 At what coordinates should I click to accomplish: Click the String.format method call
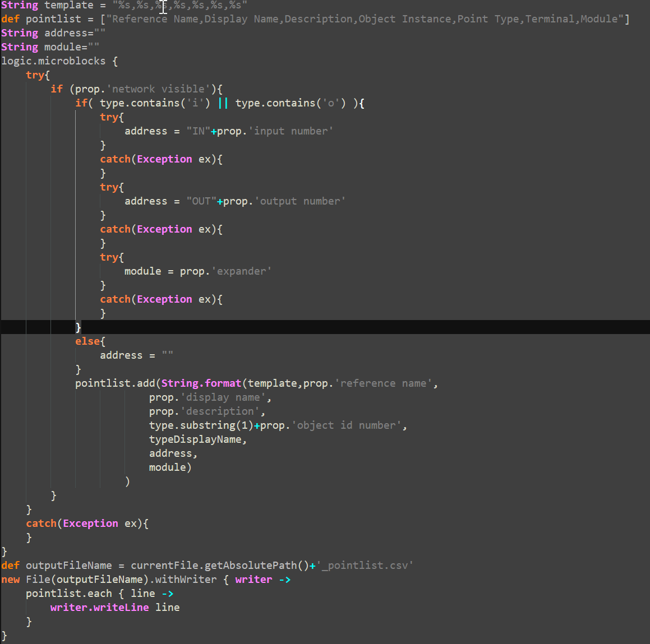click(x=201, y=383)
